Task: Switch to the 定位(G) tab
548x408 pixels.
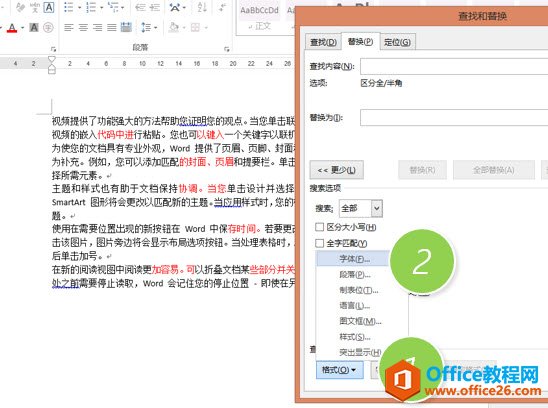Action: (397, 42)
